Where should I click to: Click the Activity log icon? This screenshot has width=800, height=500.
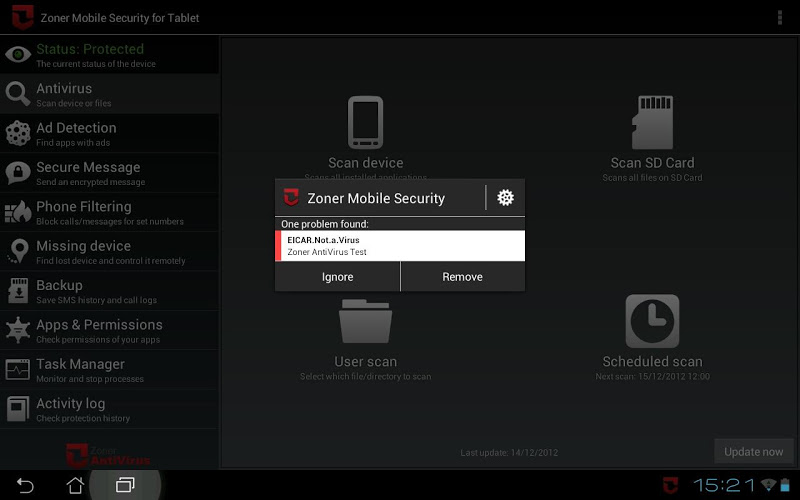tap(18, 409)
